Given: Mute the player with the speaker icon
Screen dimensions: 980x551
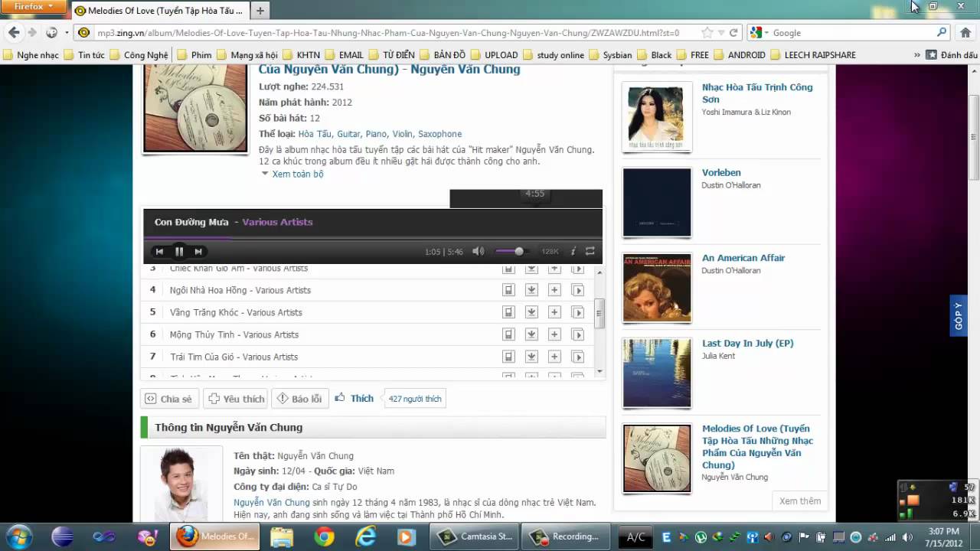Looking at the screenshot, I should pos(479,251).
